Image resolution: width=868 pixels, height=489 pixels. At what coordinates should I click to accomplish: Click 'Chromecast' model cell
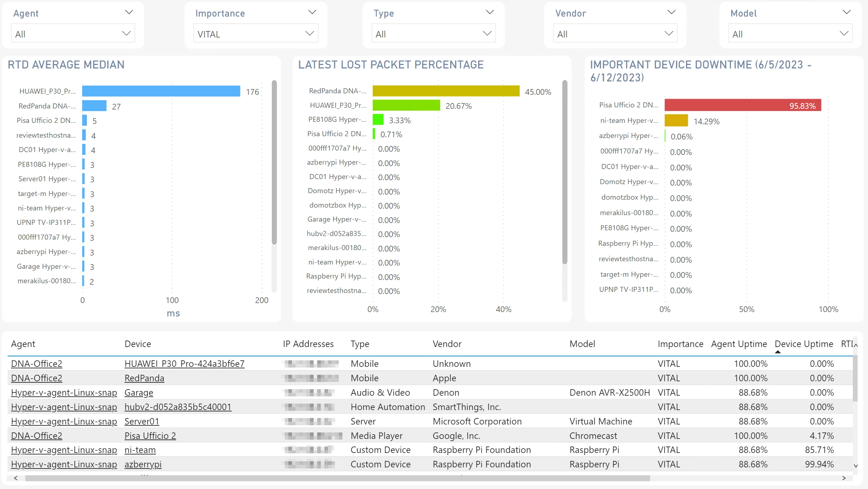[593, 436]
